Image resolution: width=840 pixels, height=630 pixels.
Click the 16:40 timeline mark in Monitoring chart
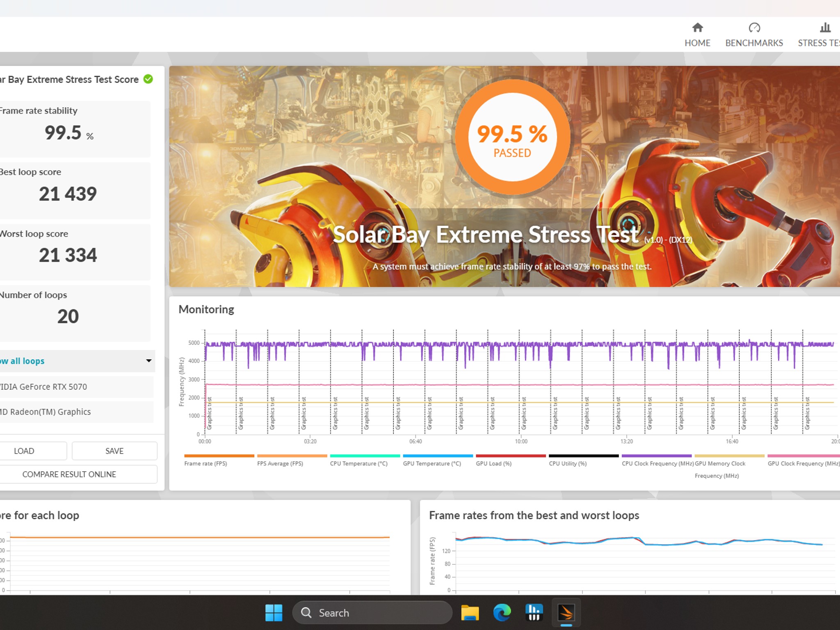pos(732,441)
